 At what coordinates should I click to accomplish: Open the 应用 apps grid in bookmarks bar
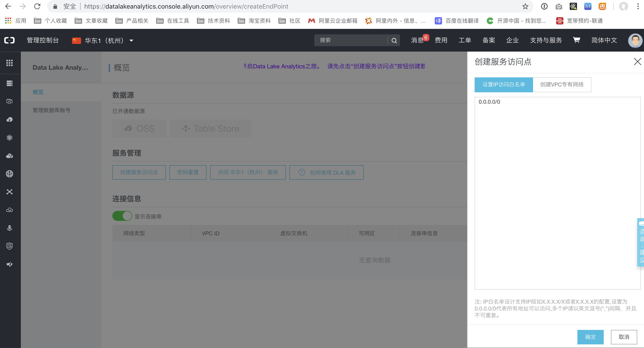[15, 21]
